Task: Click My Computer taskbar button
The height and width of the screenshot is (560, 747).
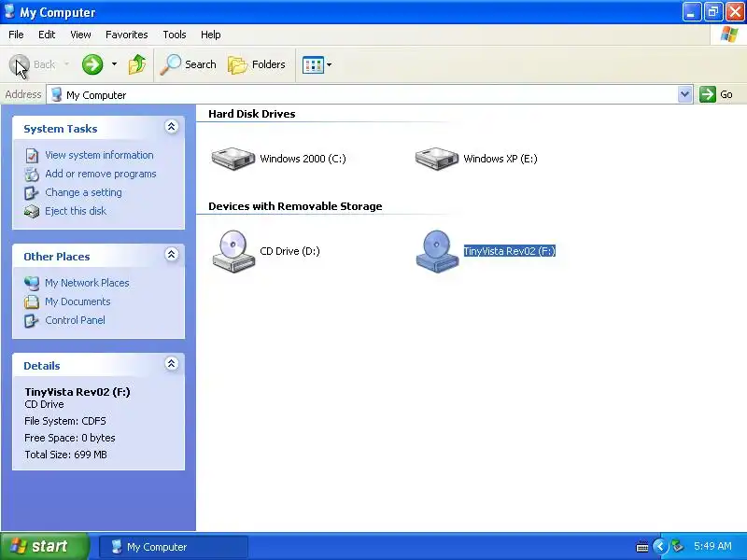Action: tap(174, 547)
